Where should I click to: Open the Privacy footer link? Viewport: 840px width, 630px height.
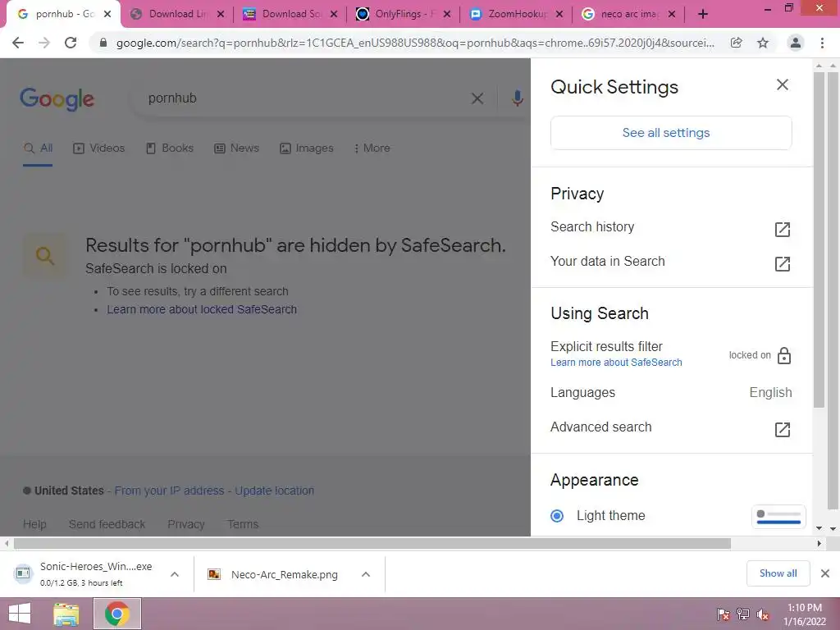tap(186, 524)
